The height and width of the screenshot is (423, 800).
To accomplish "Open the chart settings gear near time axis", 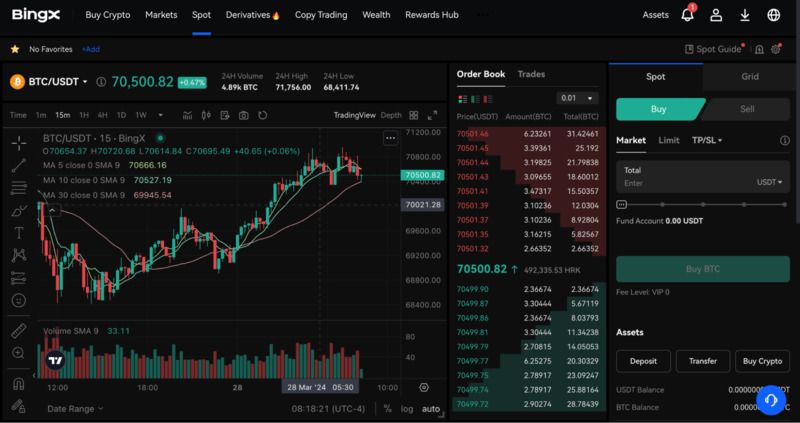I will [423, 387].
